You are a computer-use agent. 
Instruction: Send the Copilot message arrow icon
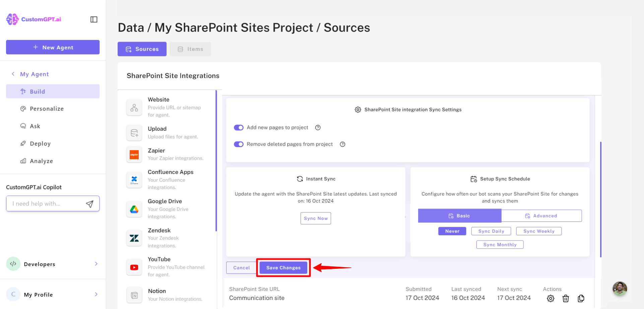[89, 204]
